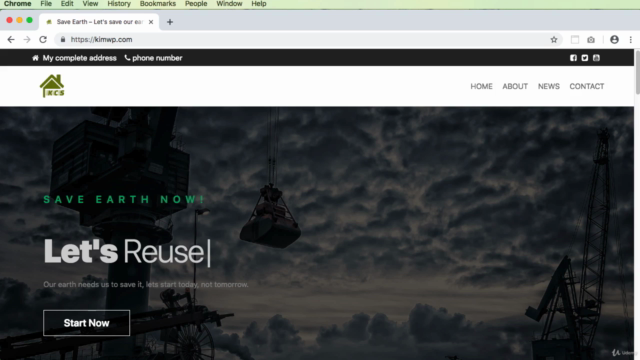Click the 'My complete address' text

pyautogui.click(x=80, y=58)
